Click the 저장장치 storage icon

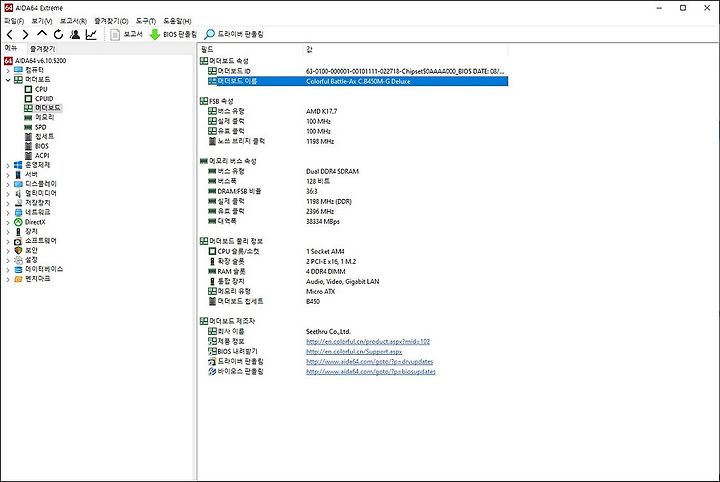(x=18, y=203)
